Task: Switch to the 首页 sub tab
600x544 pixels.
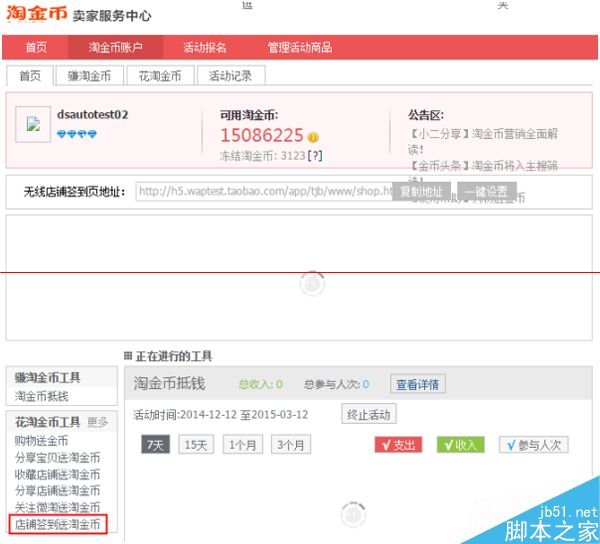Action: [30, 76]
